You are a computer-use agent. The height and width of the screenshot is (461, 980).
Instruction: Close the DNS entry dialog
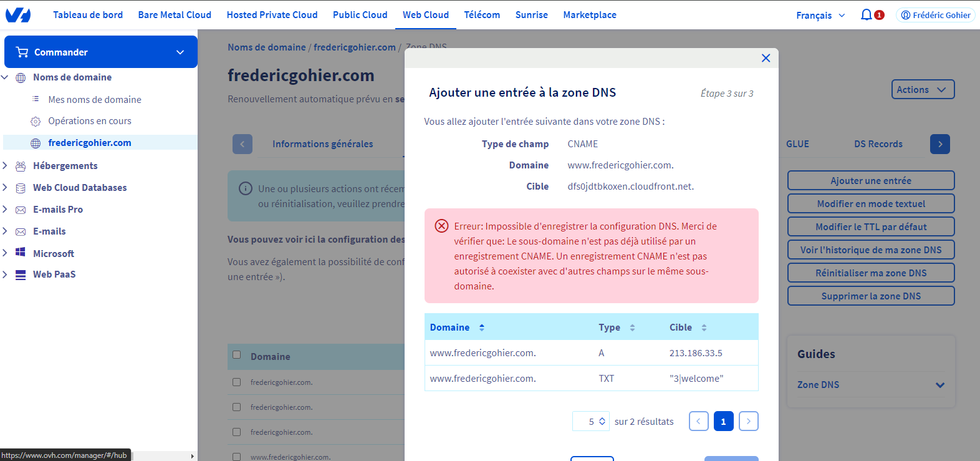766,58
